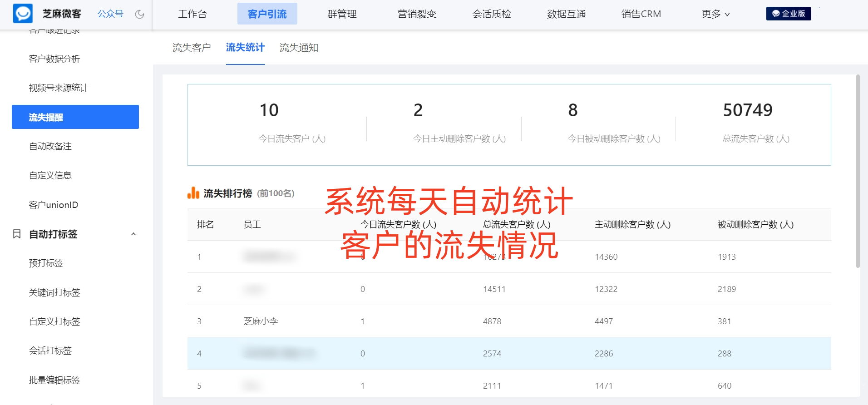Toggle dark mode moon icon
This screenshot has height=405, width=868.
(139, 14)
